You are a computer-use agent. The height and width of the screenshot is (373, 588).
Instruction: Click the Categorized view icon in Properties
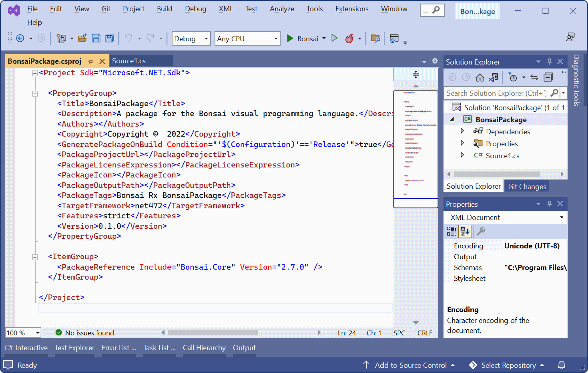coord(452,231)
